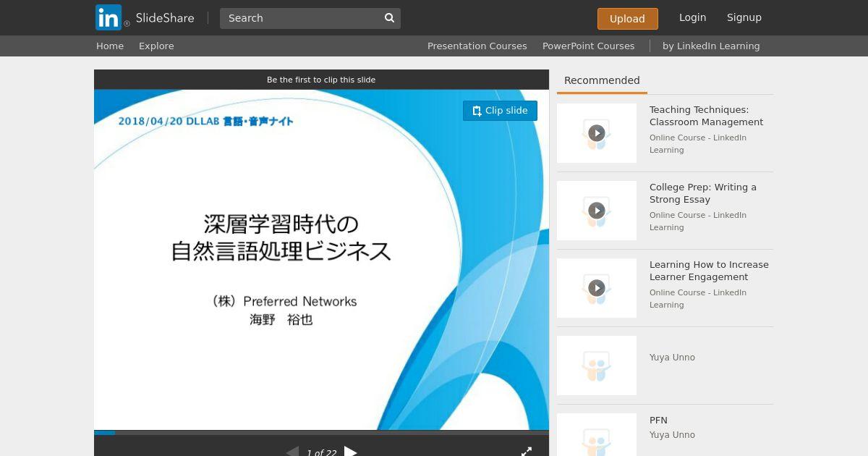Open thumbnail beside Yuya Unno entry
This screenshot has width=868, height=456.
pos(597,366)
